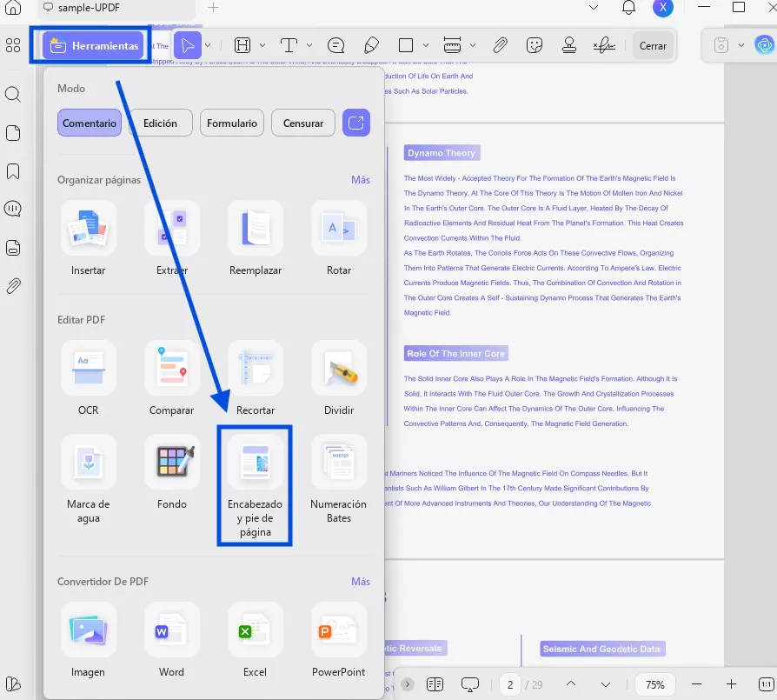Screen dimensions: 777x700
Task: Launch the OCR tool
Action: (88, 379)
